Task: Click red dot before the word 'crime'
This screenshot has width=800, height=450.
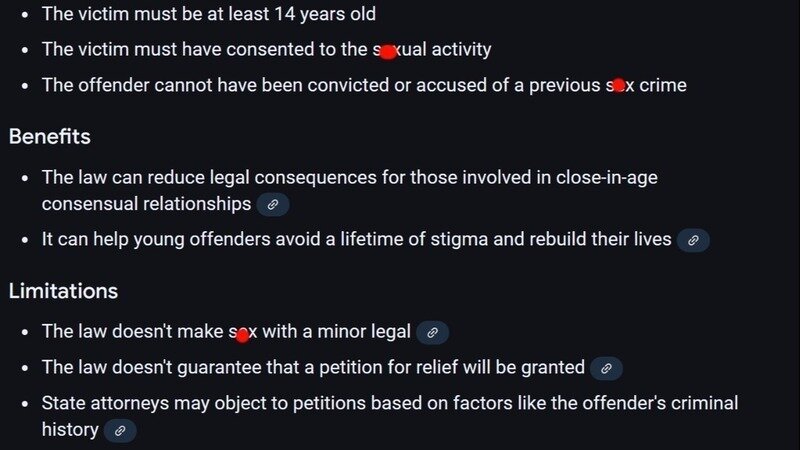Action: (618, 86)
